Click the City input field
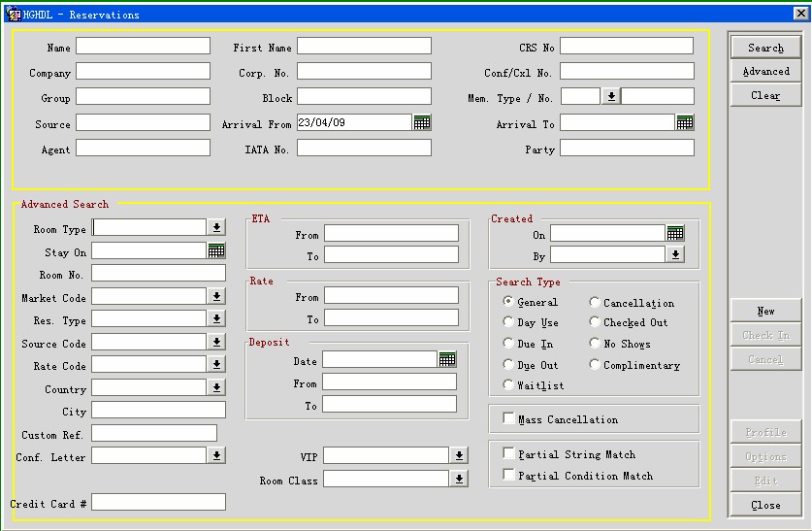Viewport: 812px width, 531px height. pyautogui.click(x=158, y=410)
